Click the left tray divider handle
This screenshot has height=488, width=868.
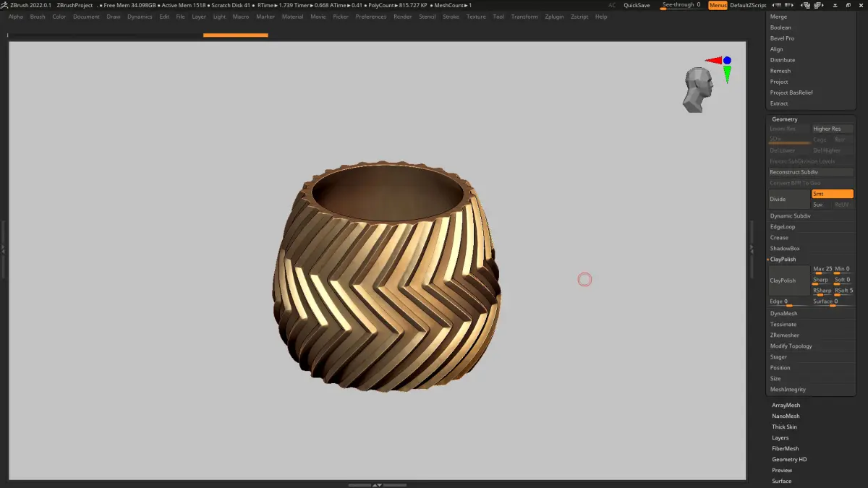pyautogui.click(x=3, y=249)
